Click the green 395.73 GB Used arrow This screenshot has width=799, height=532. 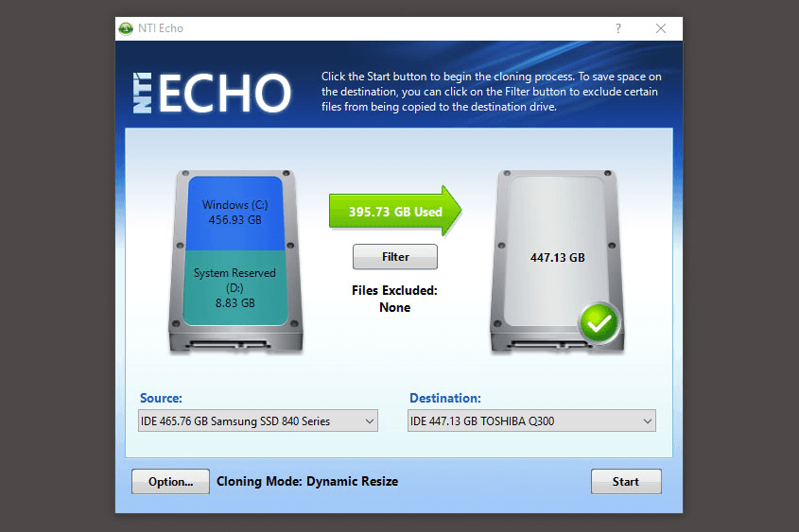(395, 211)
